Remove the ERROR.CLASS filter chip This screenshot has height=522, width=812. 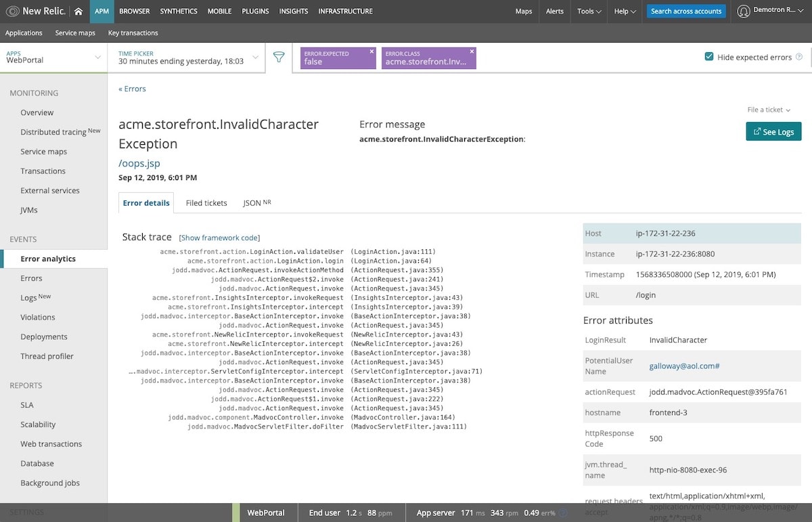(x=472, y=51)
